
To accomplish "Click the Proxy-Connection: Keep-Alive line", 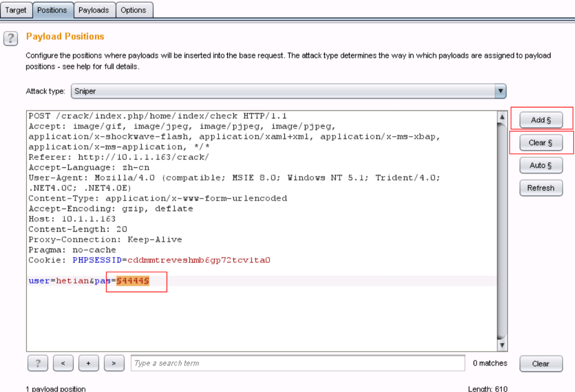I will click(105, 239).
